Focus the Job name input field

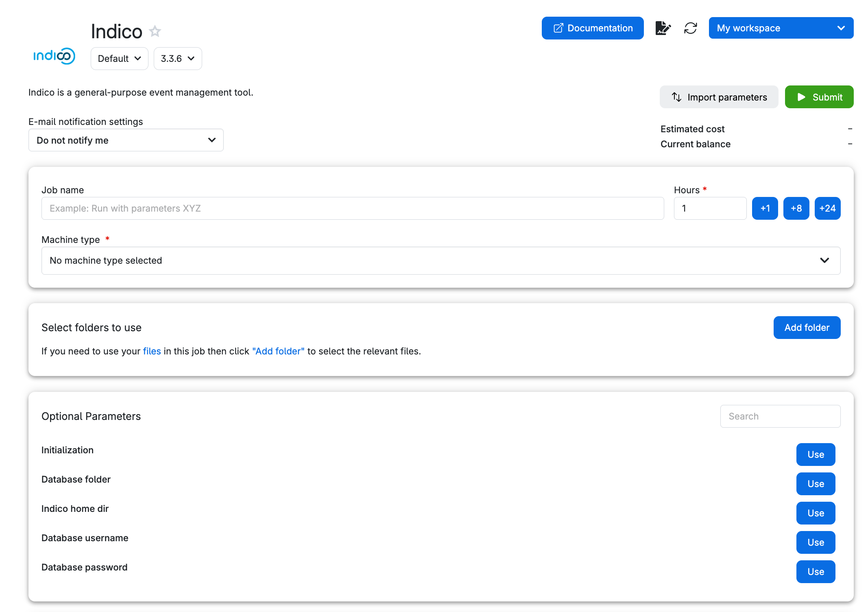[x=353, y=208]
